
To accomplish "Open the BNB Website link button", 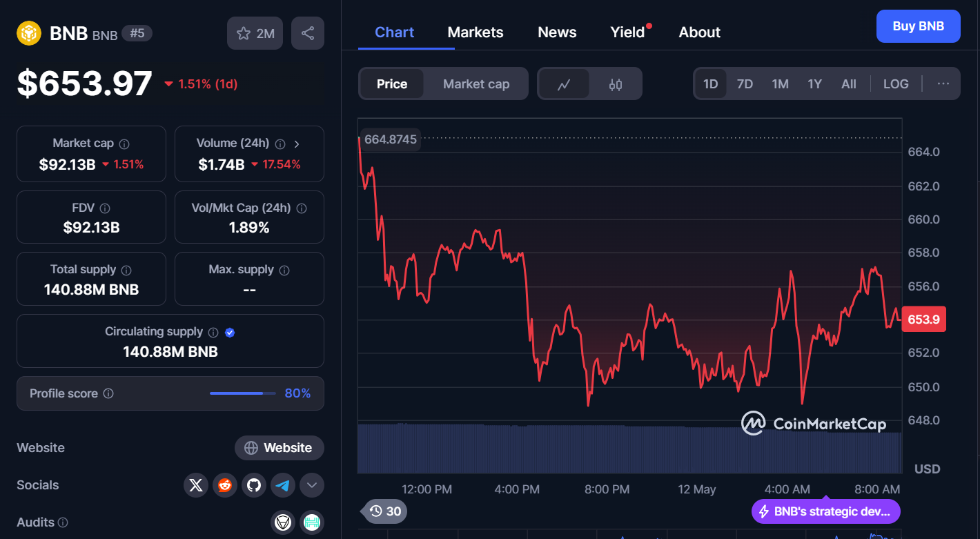I will click(x=280, y=448).
